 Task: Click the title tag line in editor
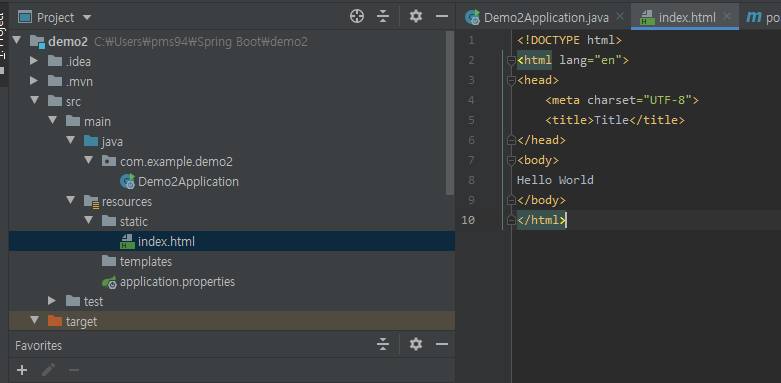coord(615,120)
